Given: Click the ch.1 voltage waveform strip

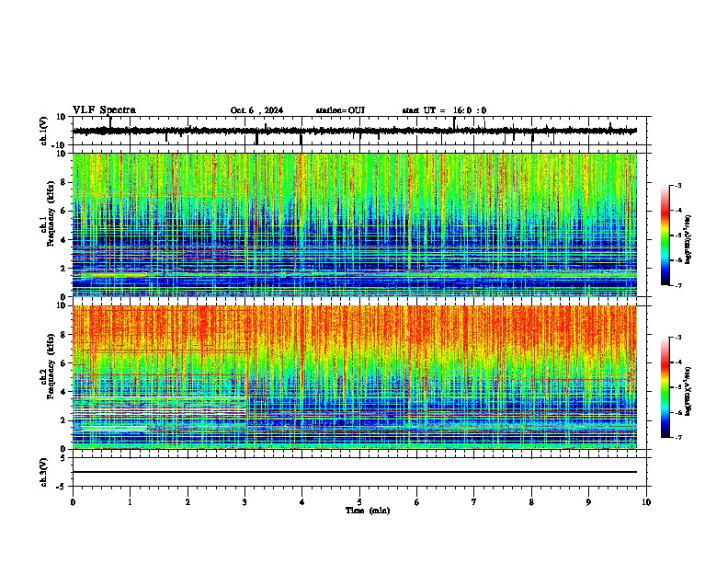Looking at the screenshot, I should click(355, 131).
